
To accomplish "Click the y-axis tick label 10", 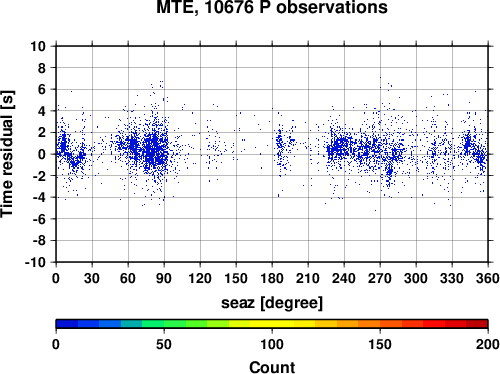I will 38,46.
